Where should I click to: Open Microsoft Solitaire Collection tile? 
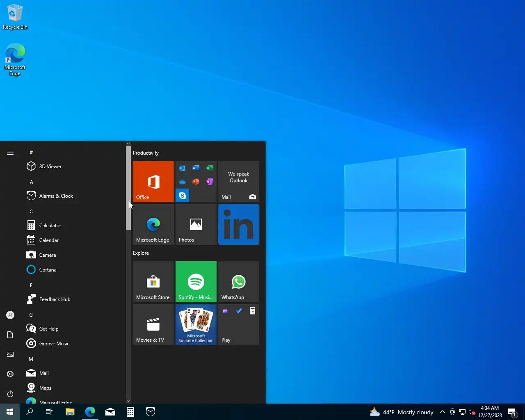(x=196, y=324)
